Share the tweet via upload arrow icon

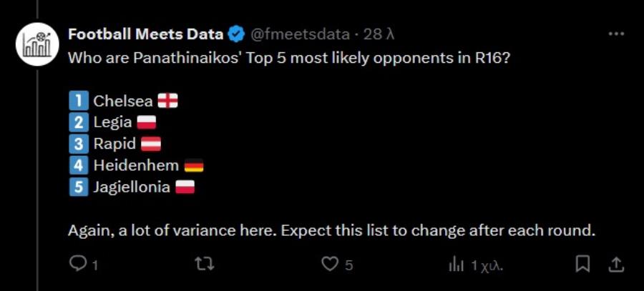(615, 265)
